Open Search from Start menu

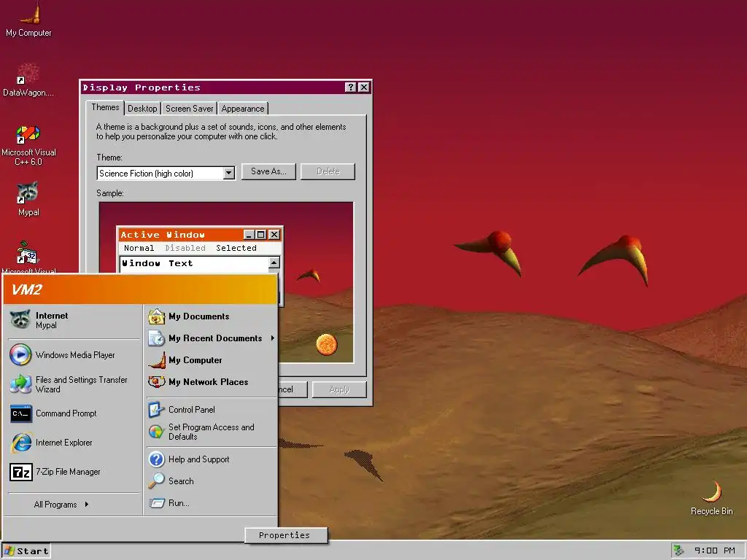pyautogui.click(x=211, y=481)
